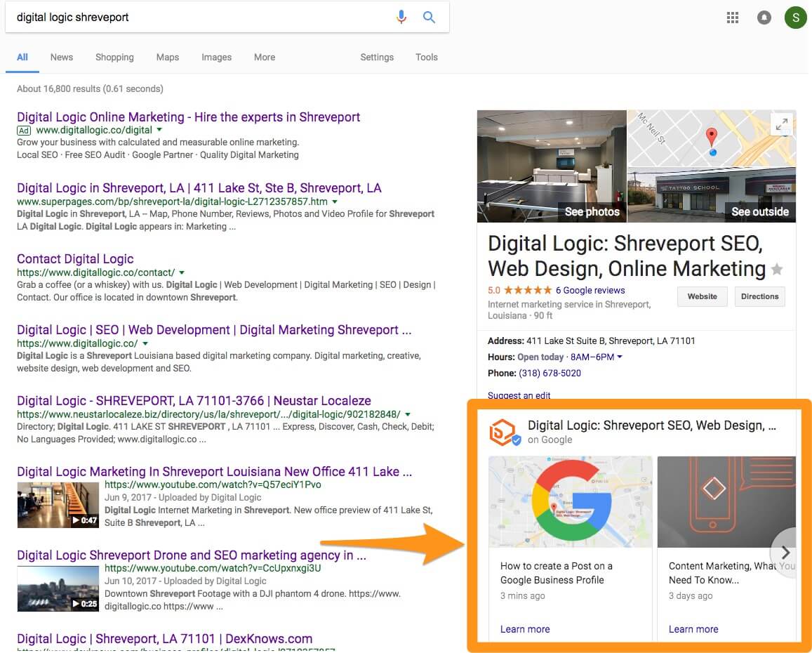The height and width of the screenshot is (653, 812).
Task: Expand dropdown arrow beside superpages.com URL
Action: (x=335, y=201)
